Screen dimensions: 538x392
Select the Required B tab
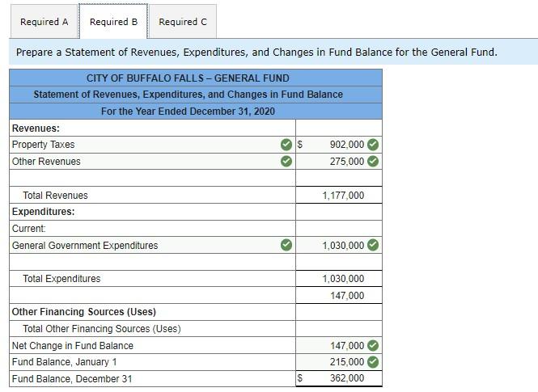[113, 22]
